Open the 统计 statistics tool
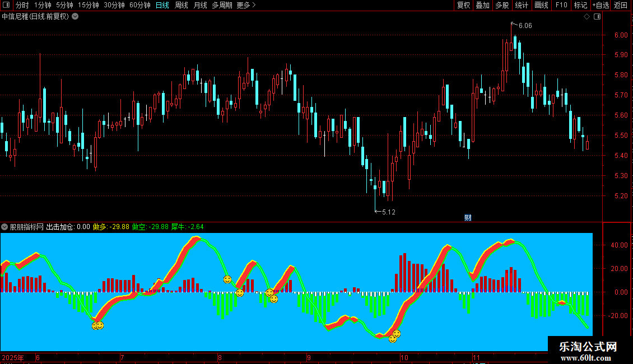Screen dimensions: 633x364 (x=522, y=5)
